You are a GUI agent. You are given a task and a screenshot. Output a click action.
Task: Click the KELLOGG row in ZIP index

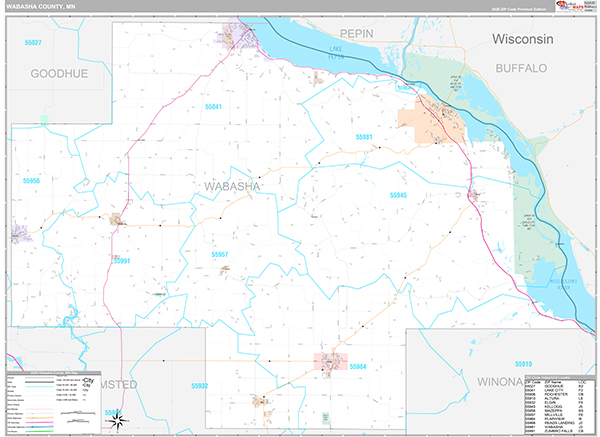pos(554,406)
